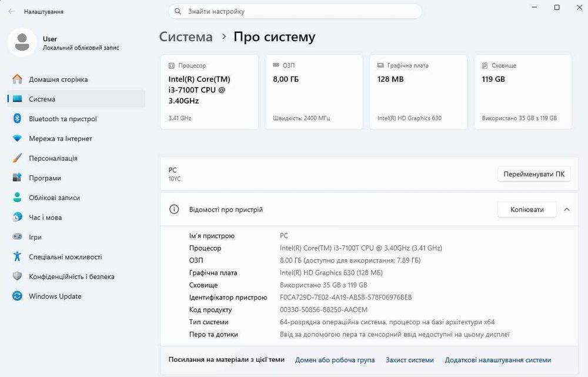This screenshot has width=588, height=377.
Task: Open Персоналізація settings page
Action: point(76,158)
